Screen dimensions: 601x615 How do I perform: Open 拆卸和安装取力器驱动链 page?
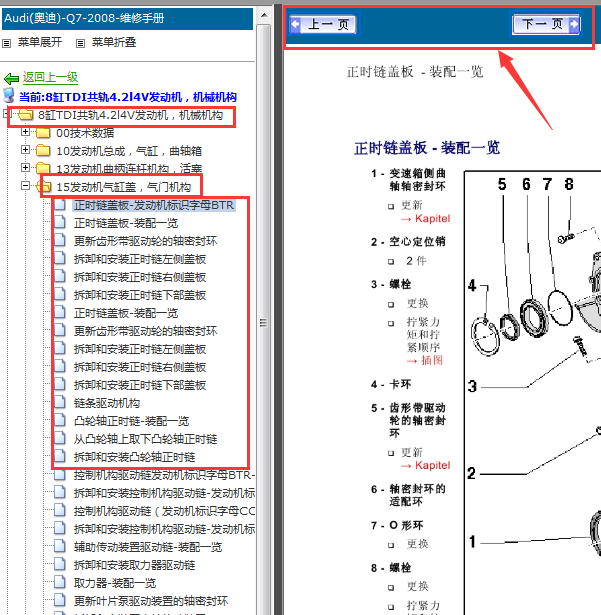click(135, 565)
